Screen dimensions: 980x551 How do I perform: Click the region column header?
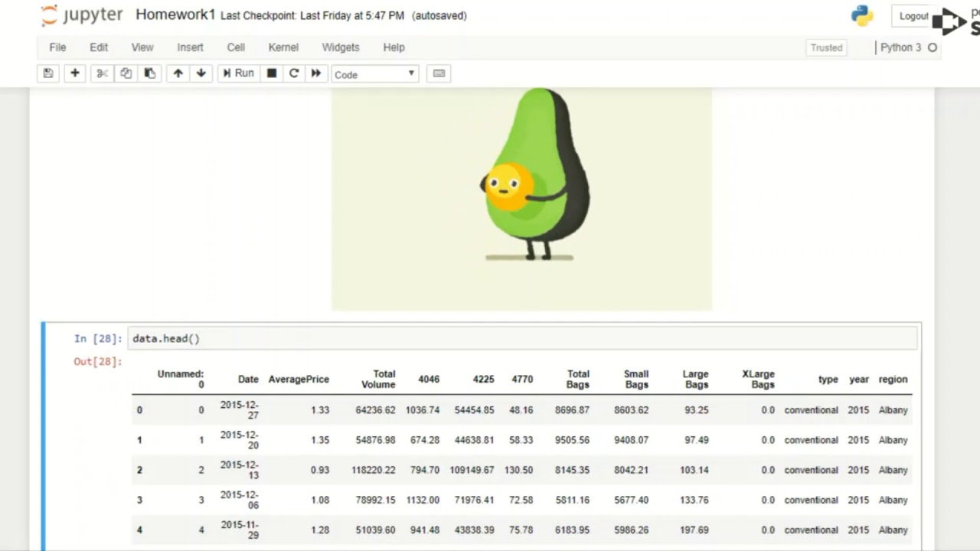[893, 380]
